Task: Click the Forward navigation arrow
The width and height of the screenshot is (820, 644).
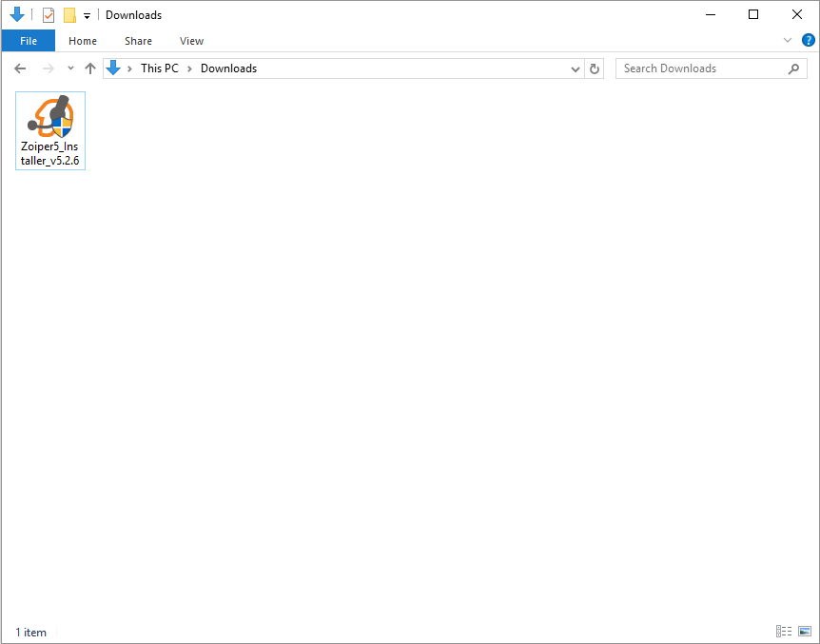Action: click(x=48, y=68)
